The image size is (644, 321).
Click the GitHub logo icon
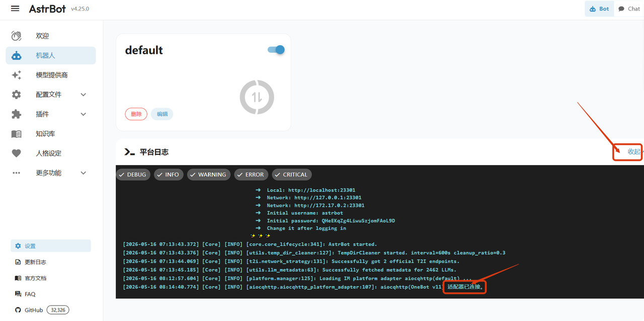coord(18,310)
